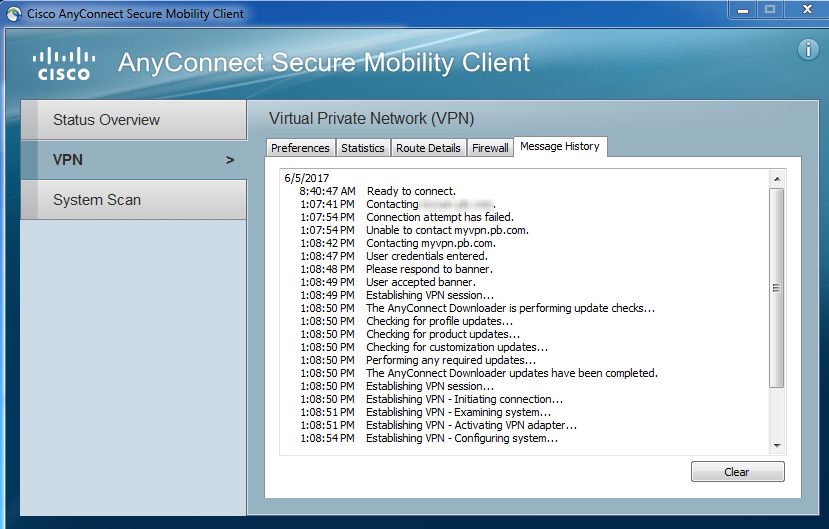829x529 pixels.
Task: Switch to the Preferences tab
Action: [x=300, y=148]
